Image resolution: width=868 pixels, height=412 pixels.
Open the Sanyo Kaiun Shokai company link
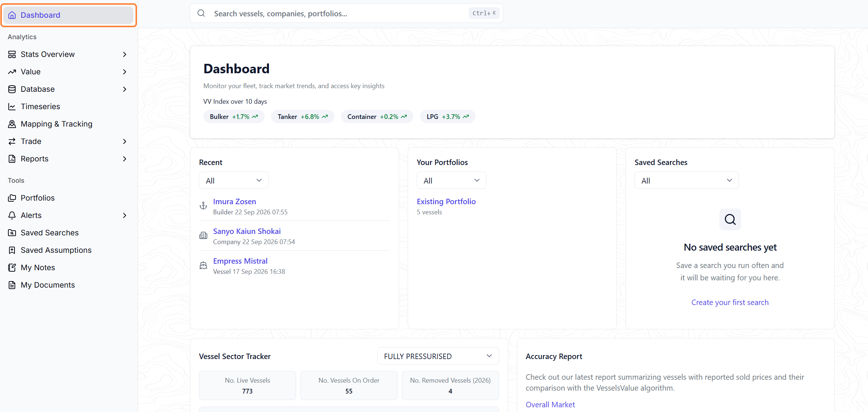tap(247, 231)
